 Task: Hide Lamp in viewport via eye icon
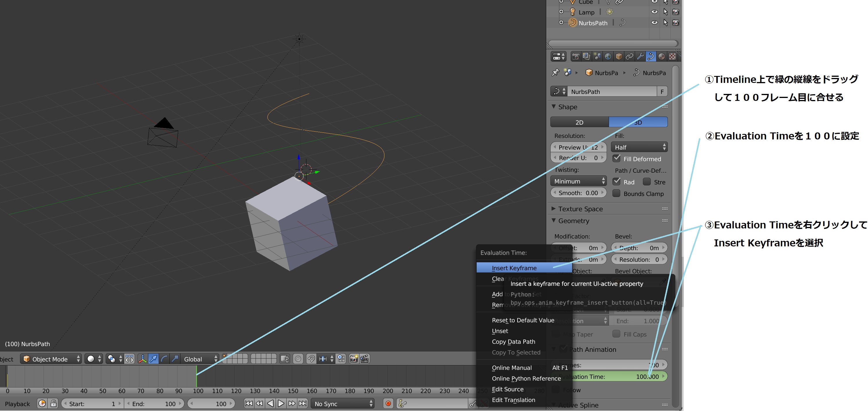tap(654, 12)
